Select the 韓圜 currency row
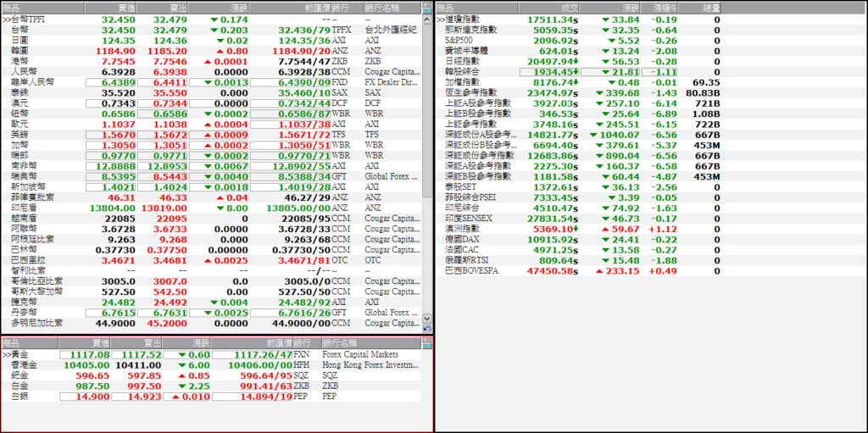Image resolution: width=868 pixels, height=433 pixels. tap(211, 51)
